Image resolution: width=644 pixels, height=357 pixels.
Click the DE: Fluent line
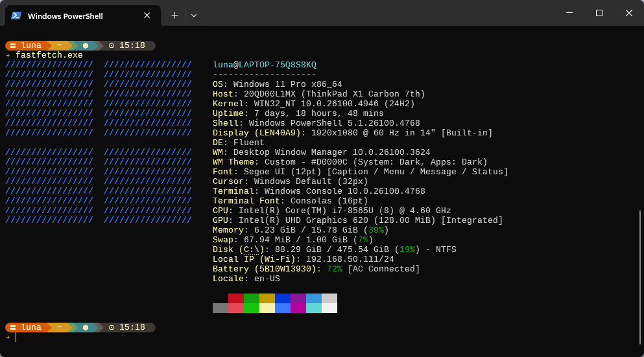click(238, 143)
